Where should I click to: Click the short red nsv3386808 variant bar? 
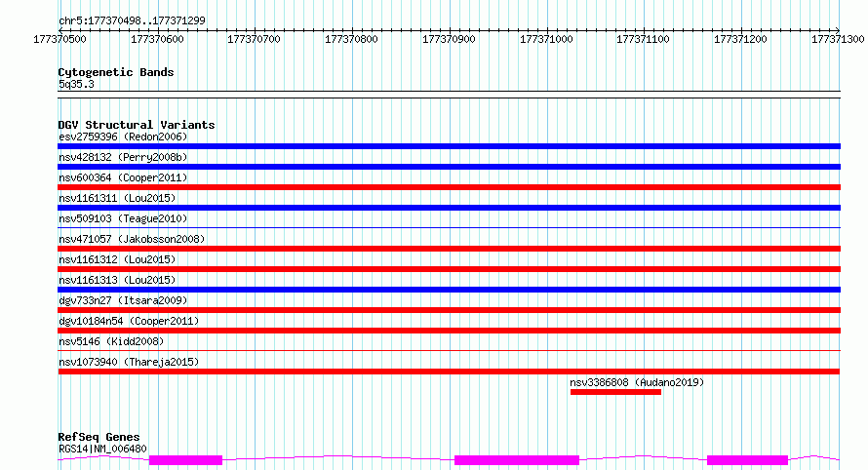click(x=615, y=392)
